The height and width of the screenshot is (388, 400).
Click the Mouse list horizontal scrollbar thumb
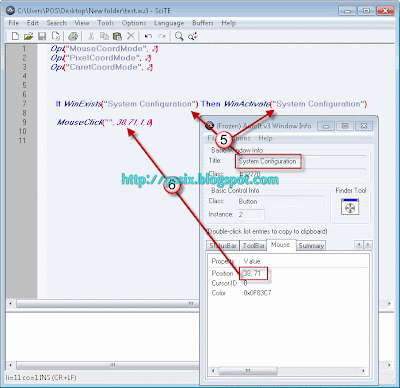pos(248,371)
